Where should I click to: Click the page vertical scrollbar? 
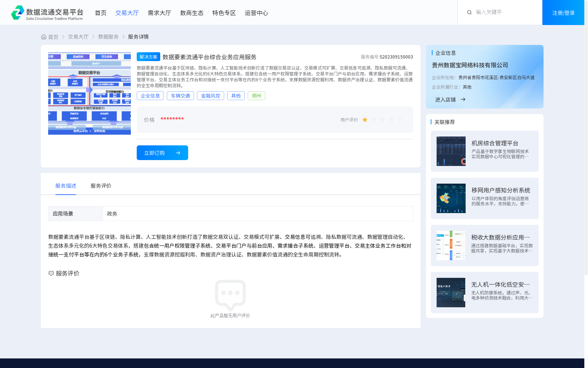click(x=586, y=138)
